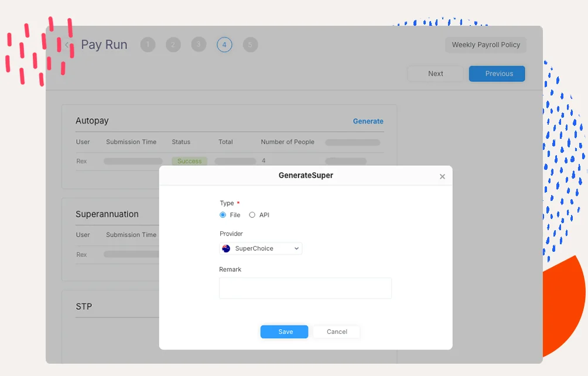Advance to pay run step 5
The image size is (588, 376).
click(x=250, y=45)
